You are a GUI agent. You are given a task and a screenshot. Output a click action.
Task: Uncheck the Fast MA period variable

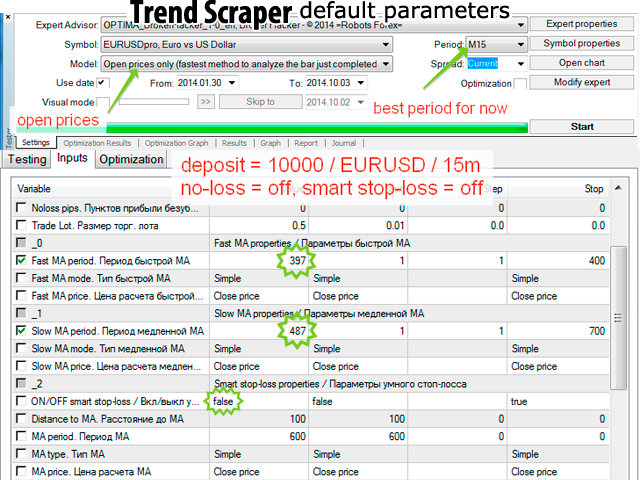point(22,260)
